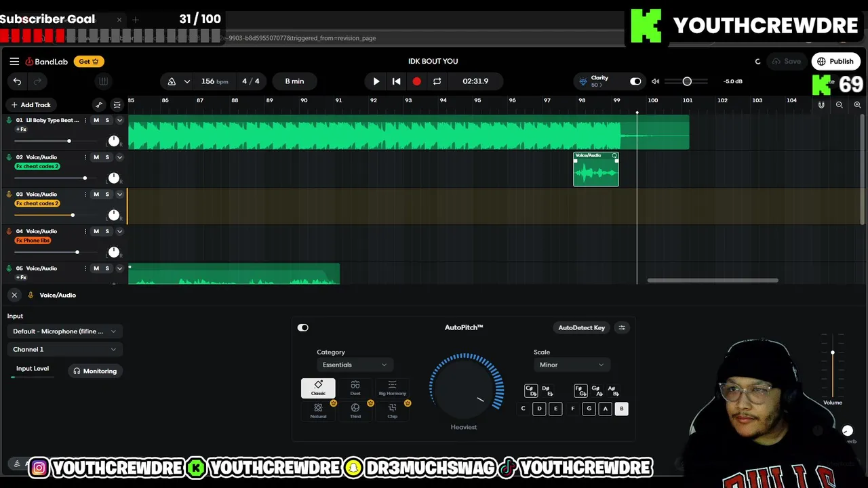Toggle the metronome icon
Viewport: 868px width, 488px height.
(172, 81)
